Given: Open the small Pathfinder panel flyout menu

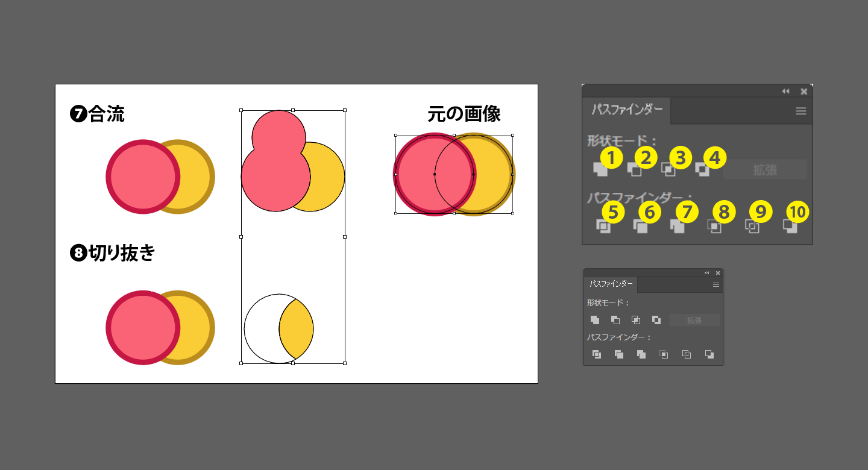Looking at the screenshot, I should click(715, 283).
